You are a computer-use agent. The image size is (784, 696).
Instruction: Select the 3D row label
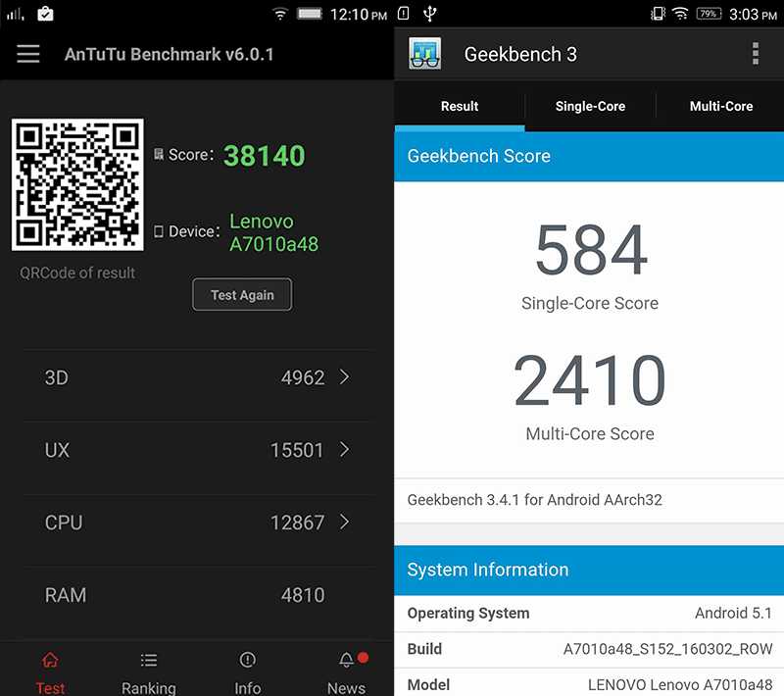57,378
